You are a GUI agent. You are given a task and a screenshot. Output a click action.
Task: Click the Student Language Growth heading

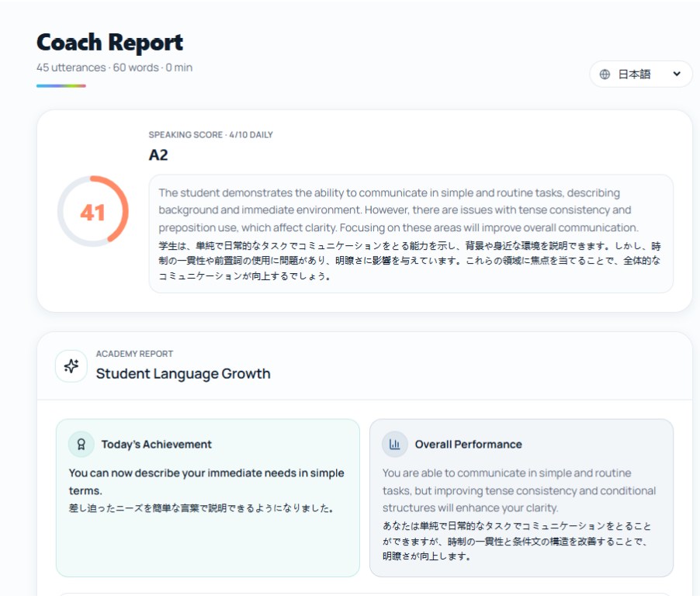(183, 373)
